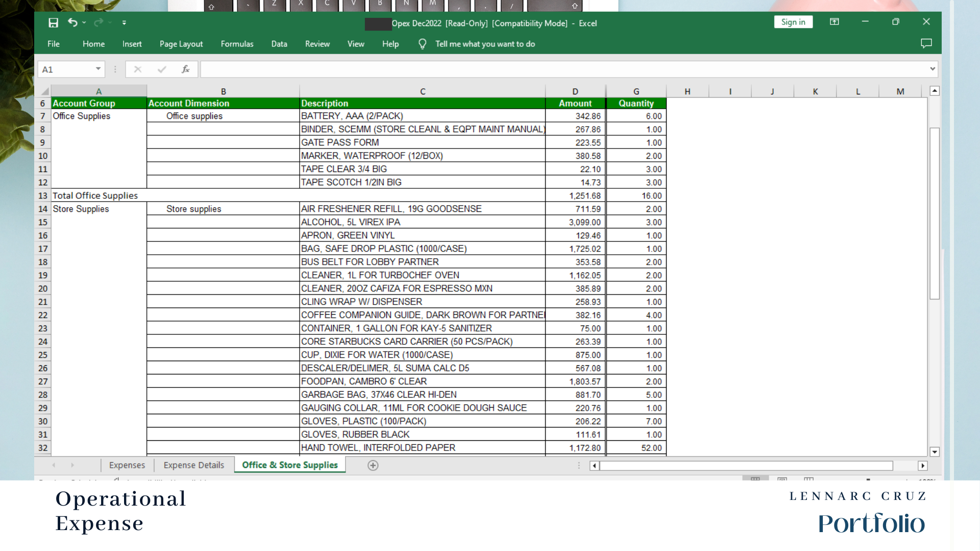Switch to the Insert ribbon tab
Screen dimensions: 980x551
pos(132,44)
